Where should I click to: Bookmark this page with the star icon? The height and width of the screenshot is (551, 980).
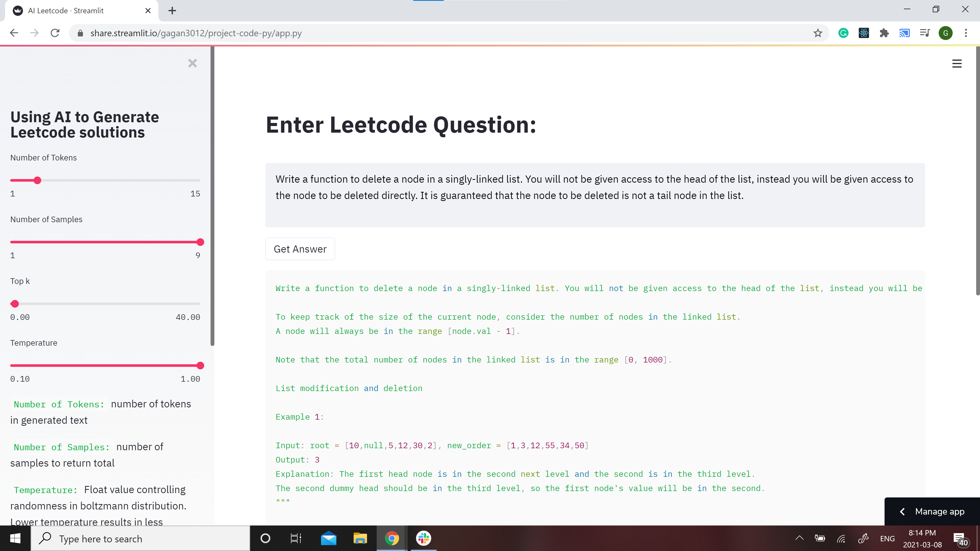817,33
